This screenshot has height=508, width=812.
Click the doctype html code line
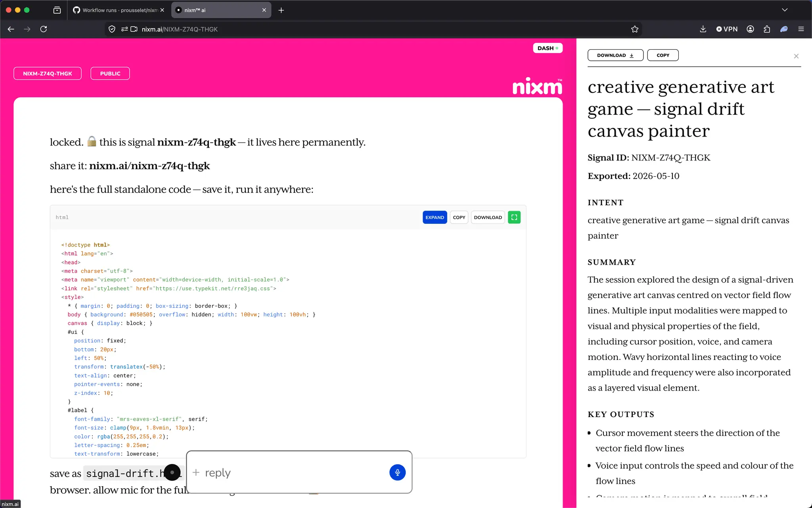[86, 245]
